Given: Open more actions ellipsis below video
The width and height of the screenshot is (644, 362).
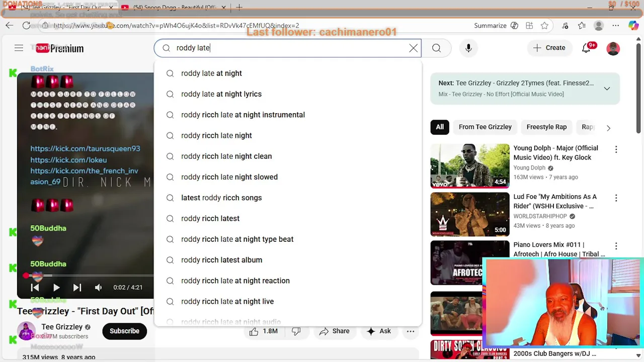Looking at the screenshot, I should pyautogui.click(x=411, y=331).
